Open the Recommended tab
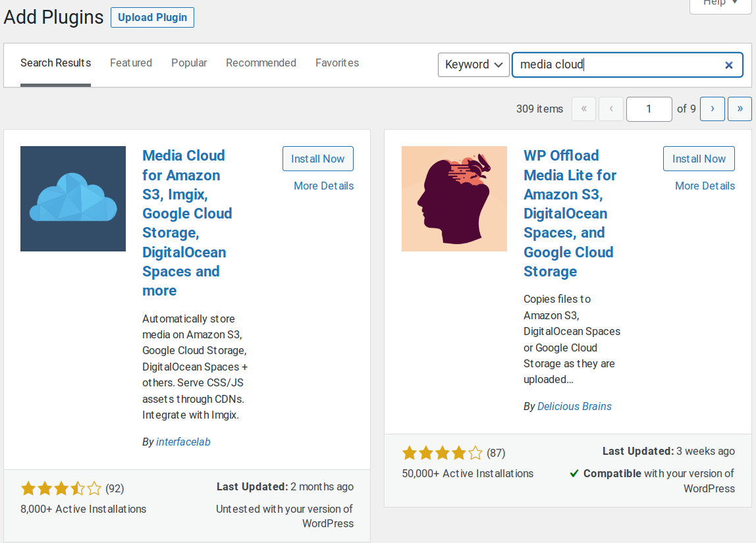The height and width of the screenshot is (543, 756). 261,63
